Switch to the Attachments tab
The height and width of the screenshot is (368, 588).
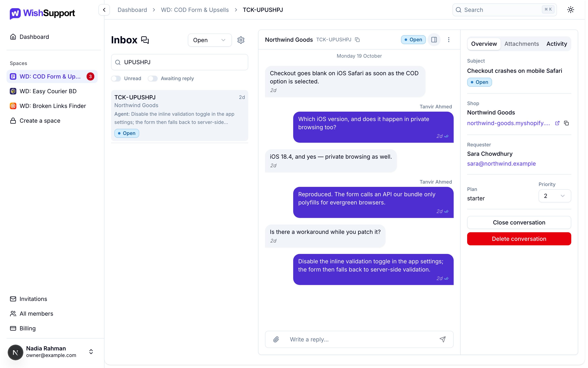[x=521, y=44]
